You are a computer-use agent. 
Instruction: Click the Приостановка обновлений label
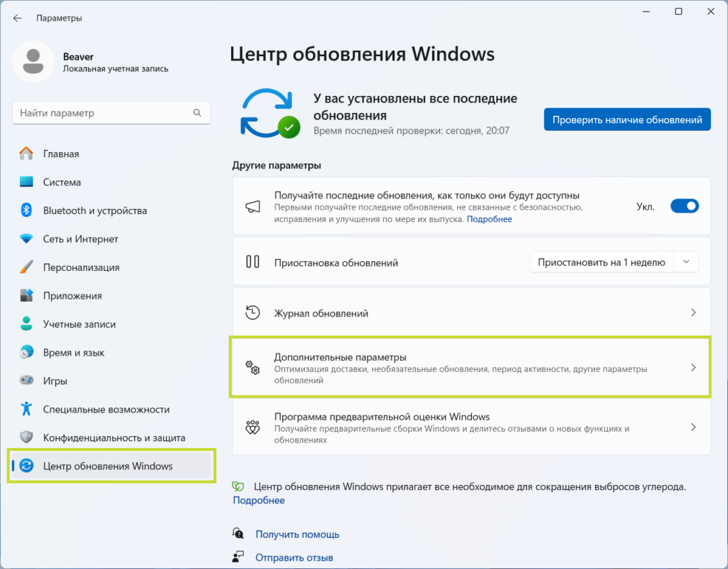(x=336, y=262)
